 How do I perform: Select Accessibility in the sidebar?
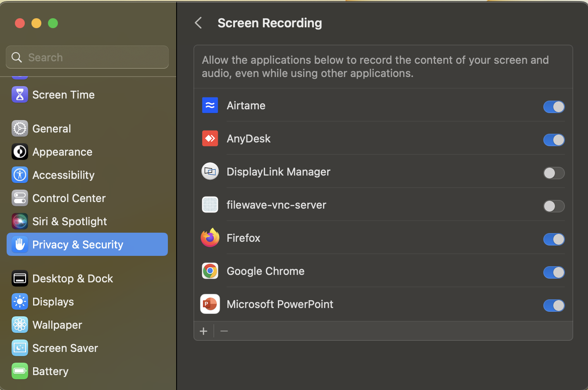[87, 175]
